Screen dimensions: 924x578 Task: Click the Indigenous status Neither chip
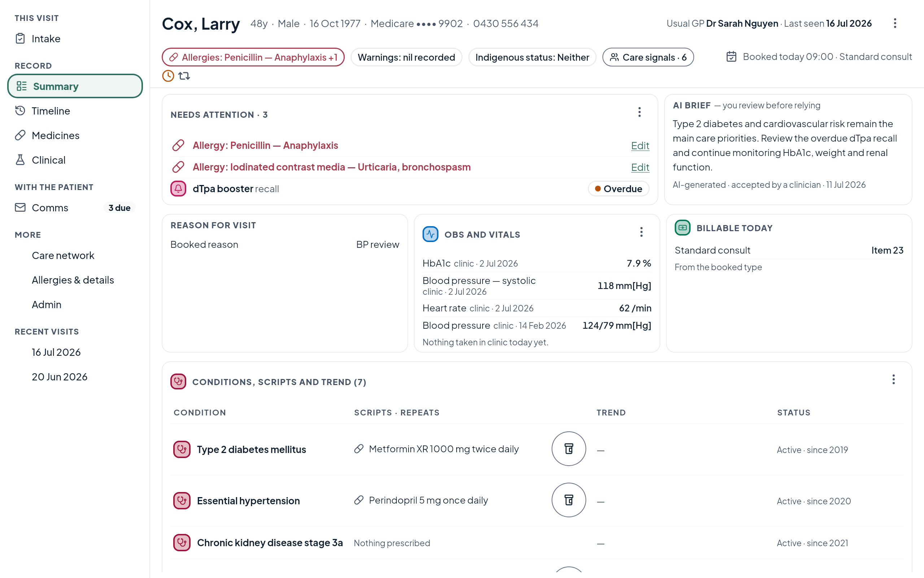[532, 57]
